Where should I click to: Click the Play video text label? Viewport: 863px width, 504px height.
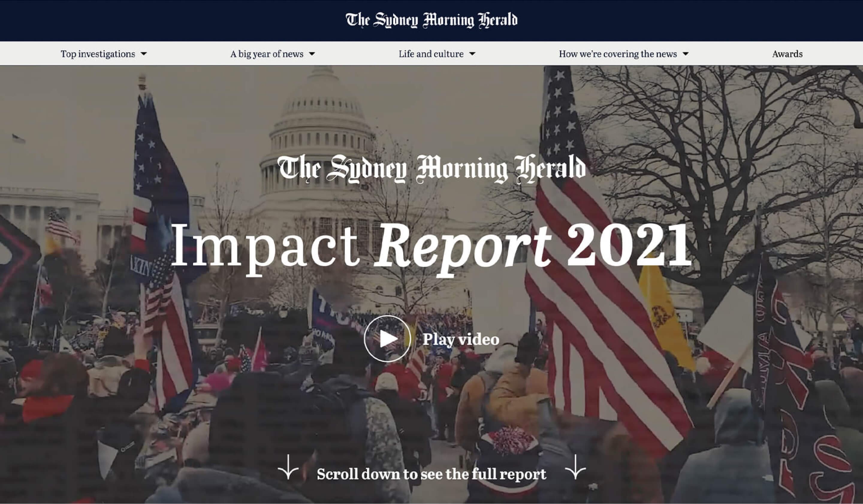(461, 339)
